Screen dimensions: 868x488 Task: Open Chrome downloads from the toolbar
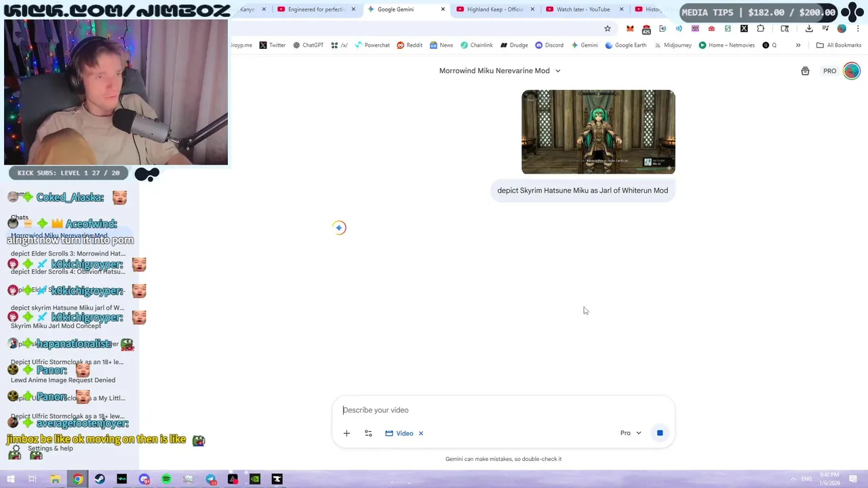click(x=809, y=28)
